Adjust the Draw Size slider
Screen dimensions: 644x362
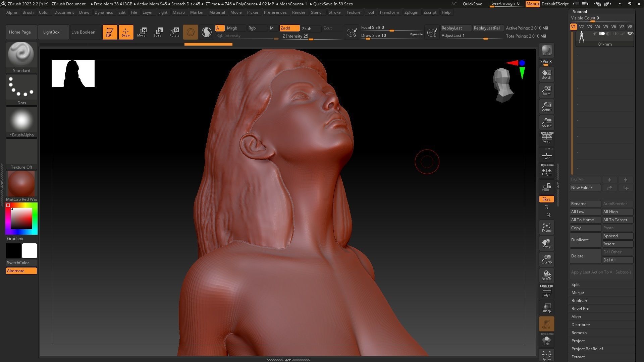coord(392,36)
